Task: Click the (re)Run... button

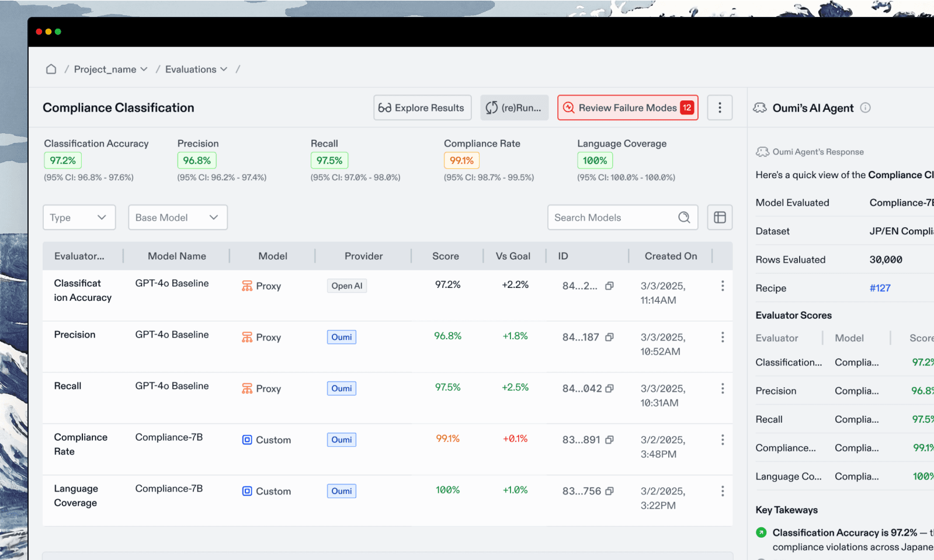Action: [x=514, y=107]
